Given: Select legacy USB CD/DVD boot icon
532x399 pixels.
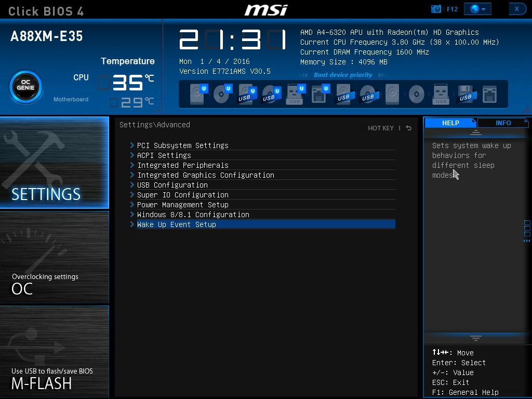Looking at the screenshot, I should [369, 94].
